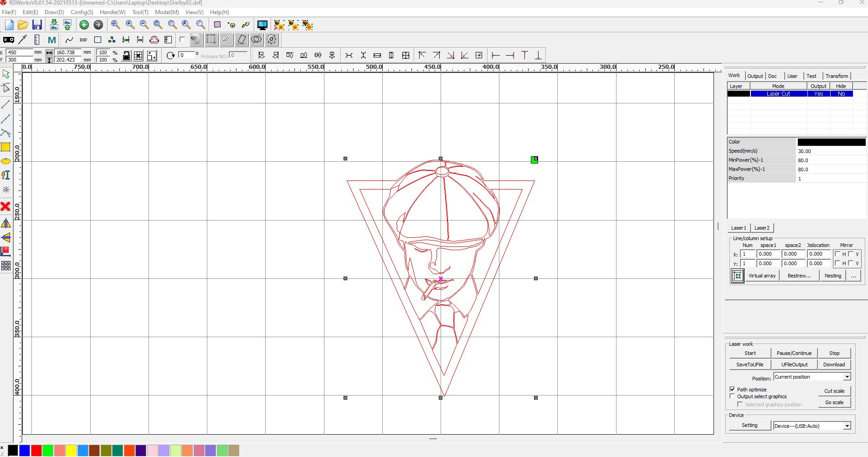Uncheck the Path optimize checkbox
The height and width of the screenshot is (457, 868).
point(732,389)
